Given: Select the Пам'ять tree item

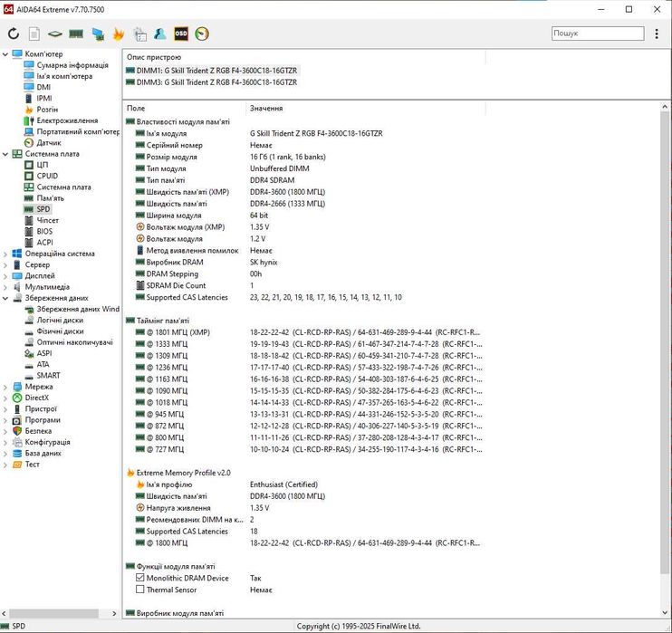Looking at the screenshot, I should point(50,198).
